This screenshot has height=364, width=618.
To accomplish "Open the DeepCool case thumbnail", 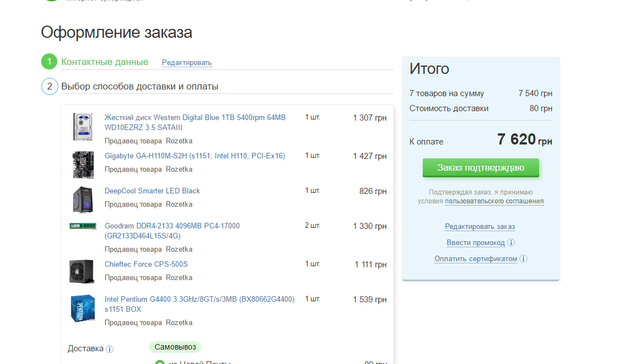I will coord(83,200).
